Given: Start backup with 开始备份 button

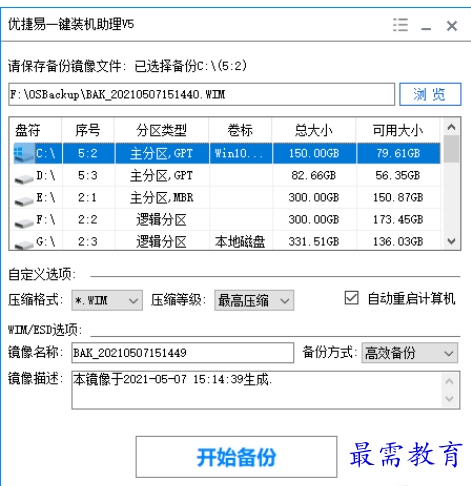Looking at the screenshot, I should point(236,457).
